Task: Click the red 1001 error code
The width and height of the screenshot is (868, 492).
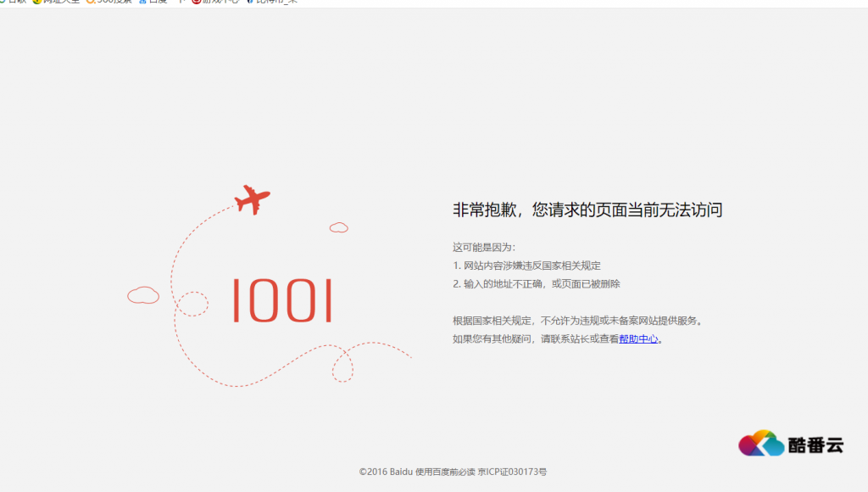Action: click(x=282, y=301)
